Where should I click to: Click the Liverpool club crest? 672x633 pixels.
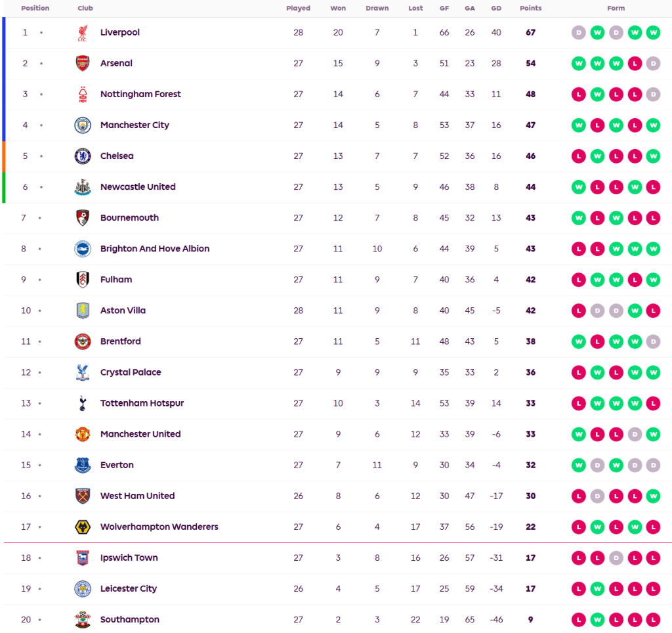tap(82, 33)
